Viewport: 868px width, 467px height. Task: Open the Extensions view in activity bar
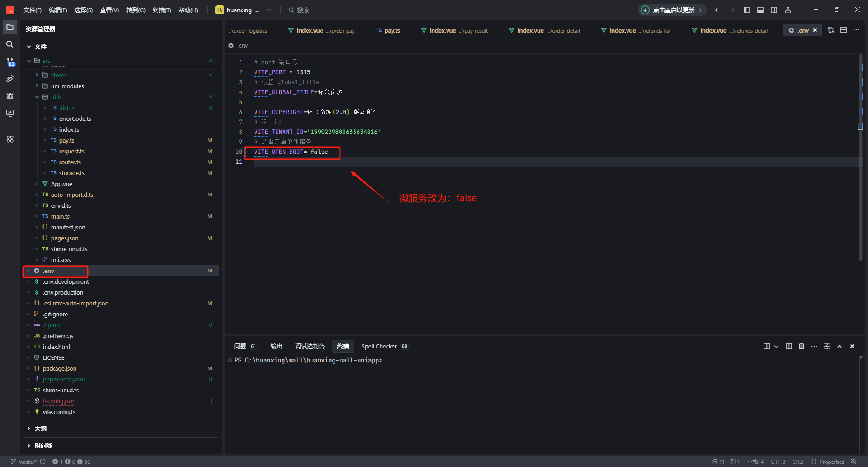pyautogui.click(x=10, y=139)
